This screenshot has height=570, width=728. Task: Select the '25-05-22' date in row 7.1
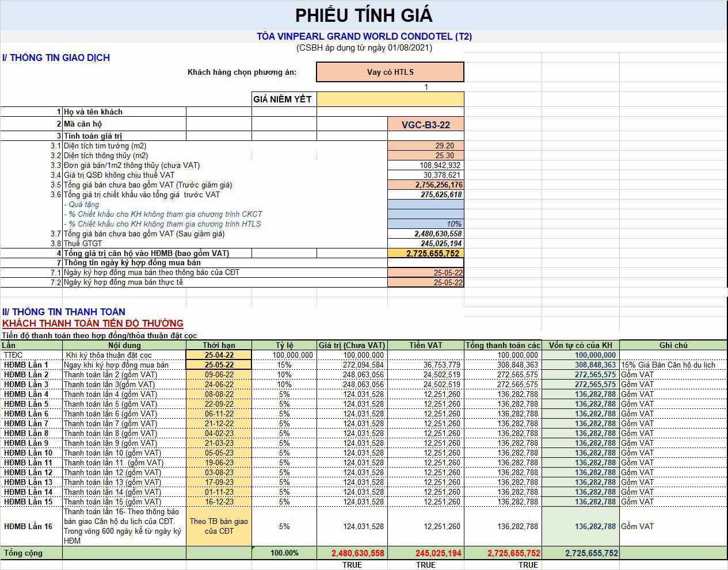pos(425,273)
